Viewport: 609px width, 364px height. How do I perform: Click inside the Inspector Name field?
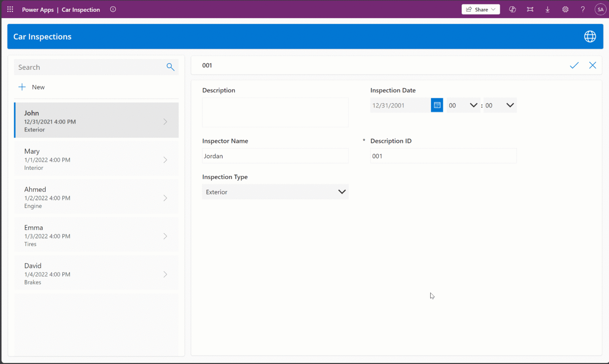pos(275,156)
